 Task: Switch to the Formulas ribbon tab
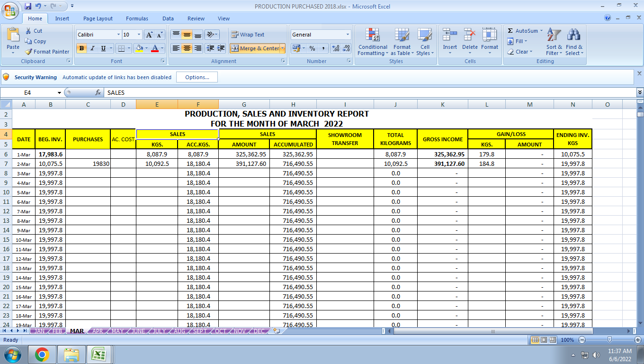[137, 18]
